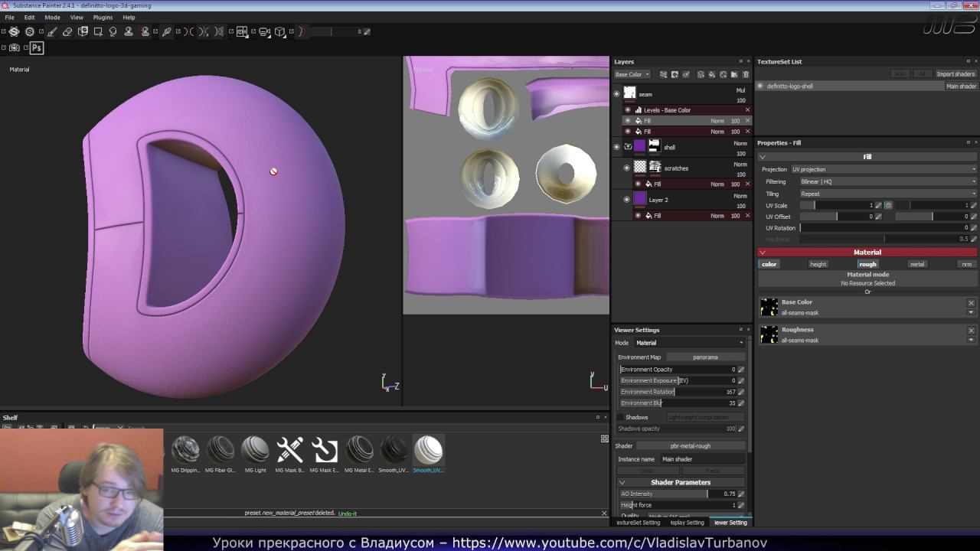Open the Plugins menu
Viewport: 980px width, 551px height.
(103, 17)
